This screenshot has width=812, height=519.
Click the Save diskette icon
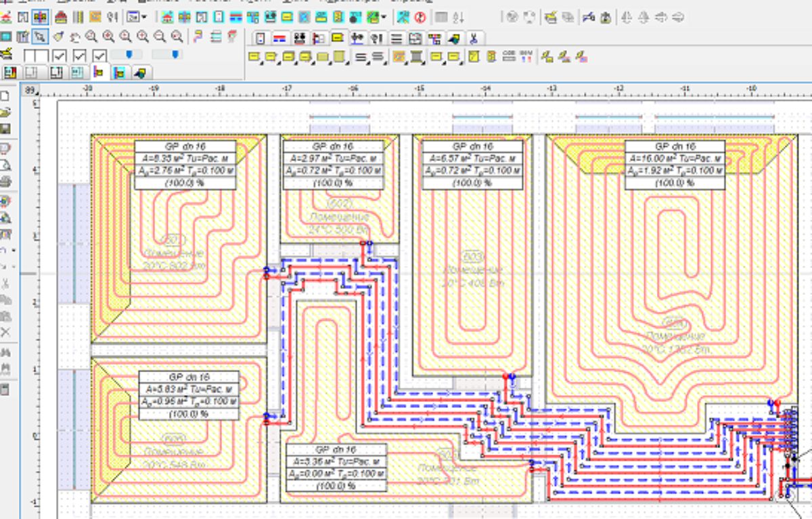click(x=5, y=129)
